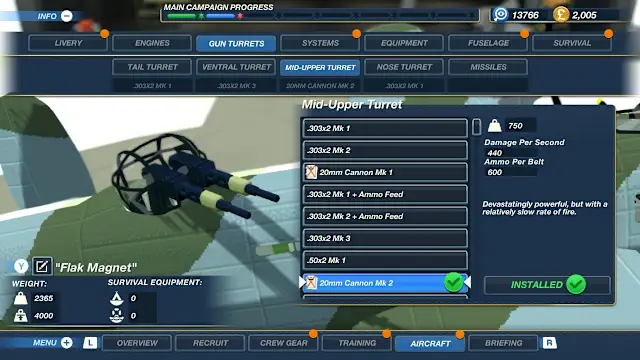640x360 pixels.
Task: Click the turret list scrollbar
Action: coord(476,127)
